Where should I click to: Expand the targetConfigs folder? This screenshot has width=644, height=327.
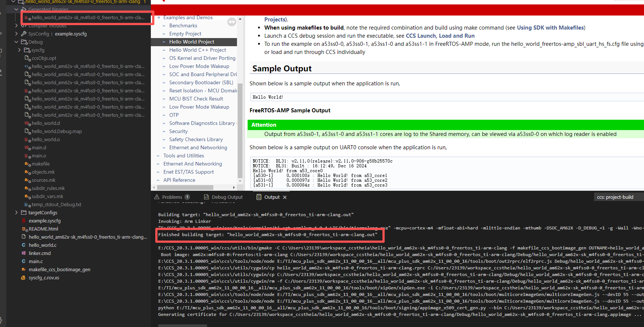click(16, 212)
